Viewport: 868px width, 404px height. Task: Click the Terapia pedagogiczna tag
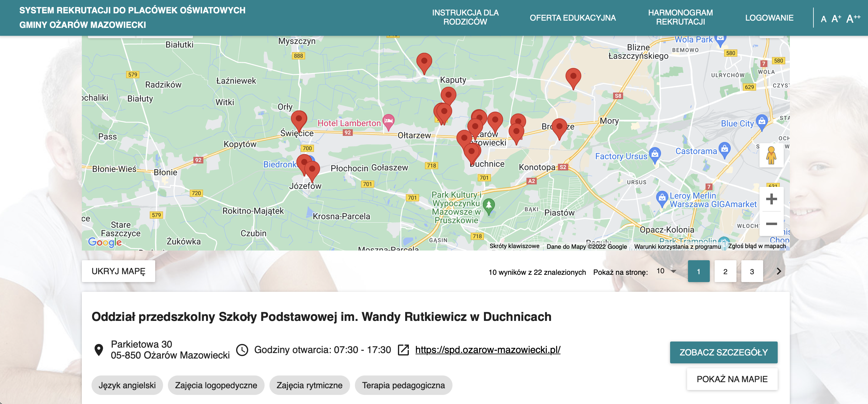(x=403, y=385)
